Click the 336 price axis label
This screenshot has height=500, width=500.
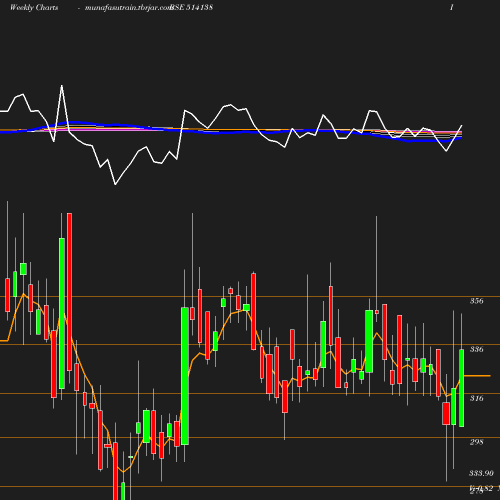click(x=476, y=349)
